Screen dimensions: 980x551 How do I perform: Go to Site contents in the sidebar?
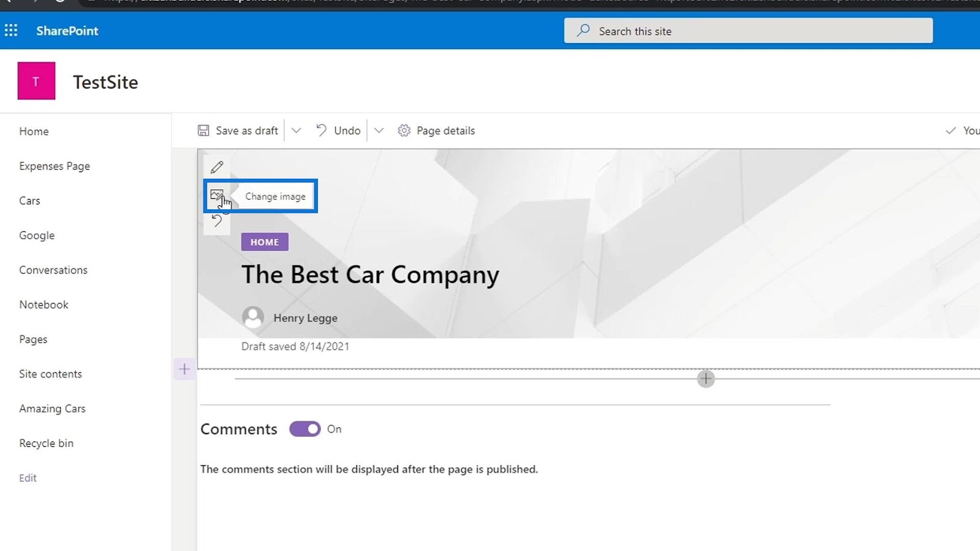[50, 374]
